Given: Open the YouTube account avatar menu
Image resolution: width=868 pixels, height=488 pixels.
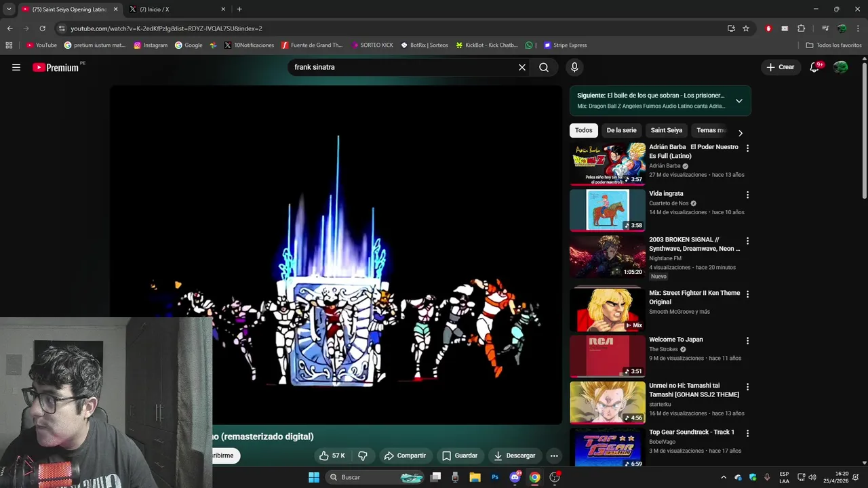Looking at the screenshot, I should [840, 67].
